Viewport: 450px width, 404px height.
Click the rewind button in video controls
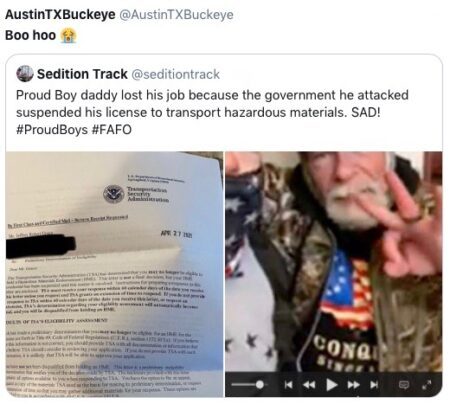pyautogui.click(x=309, y=385)
